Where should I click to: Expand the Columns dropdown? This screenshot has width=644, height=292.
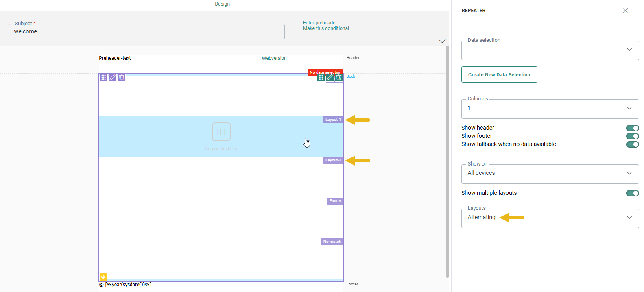click(550, 109)
